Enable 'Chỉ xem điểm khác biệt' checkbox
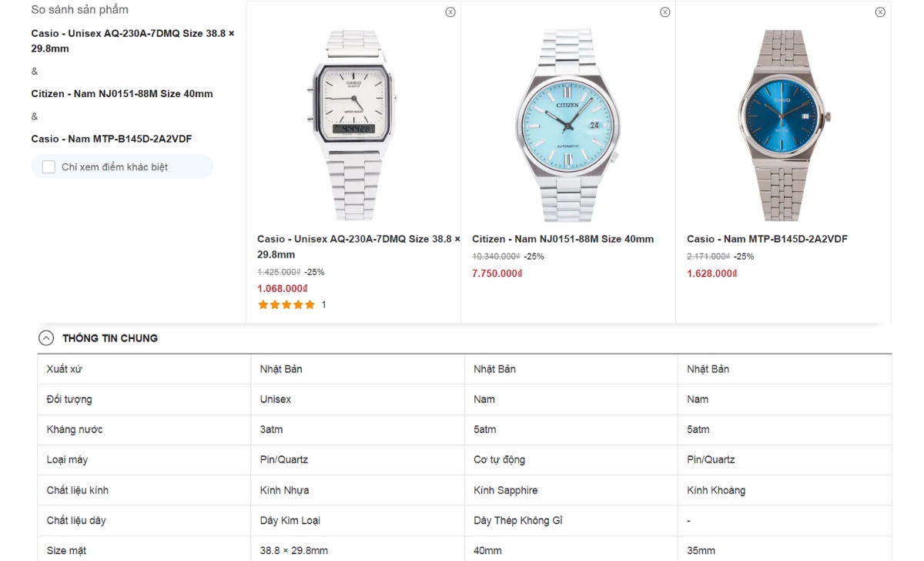 pos(49,167)
